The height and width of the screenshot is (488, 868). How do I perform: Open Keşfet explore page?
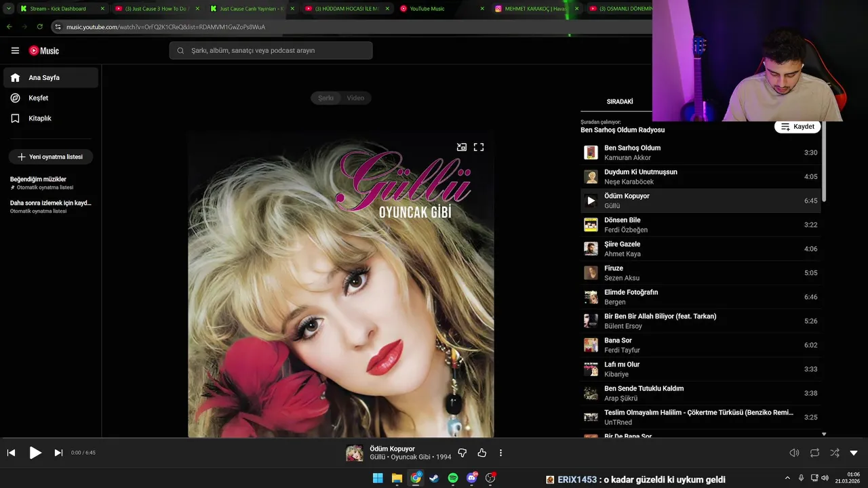click(x=51, y=98)
